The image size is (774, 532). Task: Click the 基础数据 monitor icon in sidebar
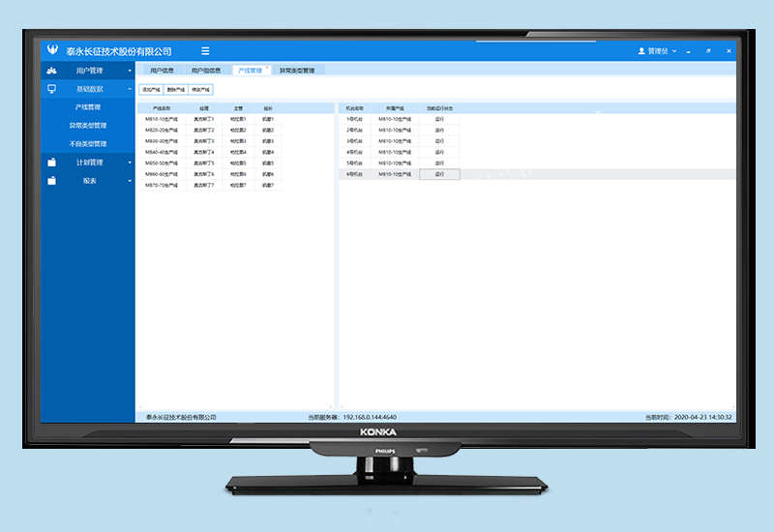(x=51, y=89)
